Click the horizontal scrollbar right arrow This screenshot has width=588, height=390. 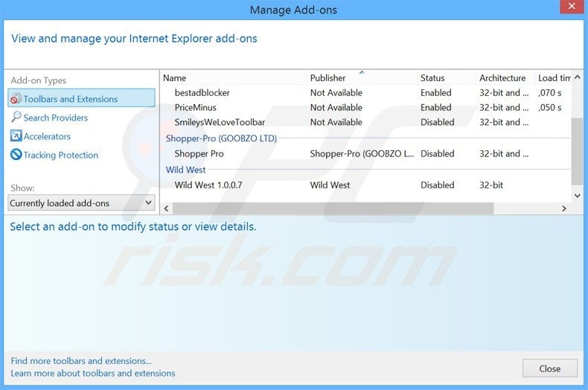pyautogui.click(x=564, y=209)
